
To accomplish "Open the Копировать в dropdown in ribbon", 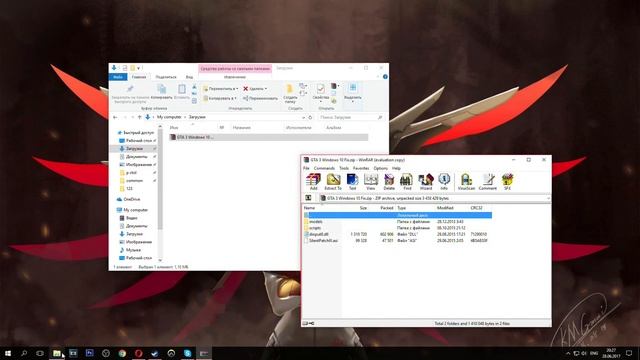I will [220, 98].
